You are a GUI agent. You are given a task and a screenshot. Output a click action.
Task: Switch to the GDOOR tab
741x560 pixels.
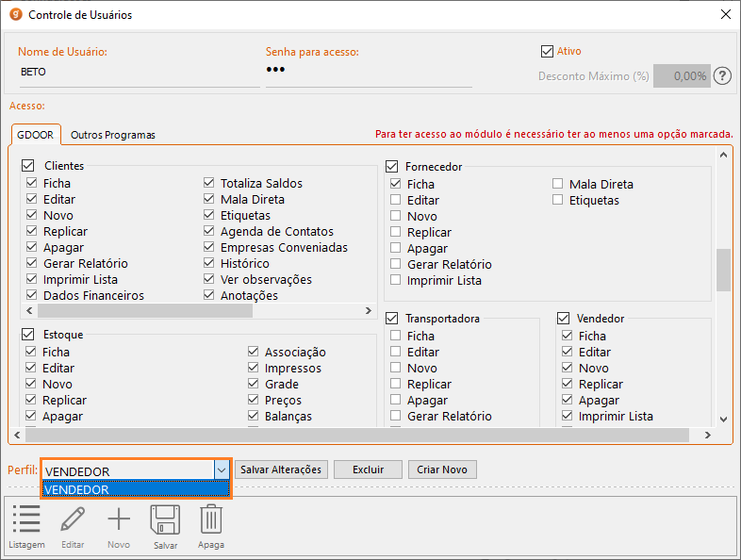[x=36, y=135]
